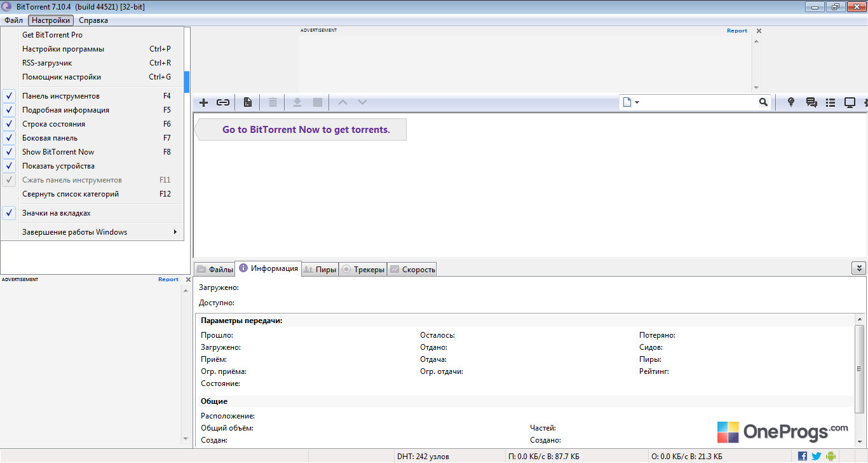The image size is (868, 463).
Task: Click the chain-link Add Torrent from URL icon
Action: coord(223,102)
